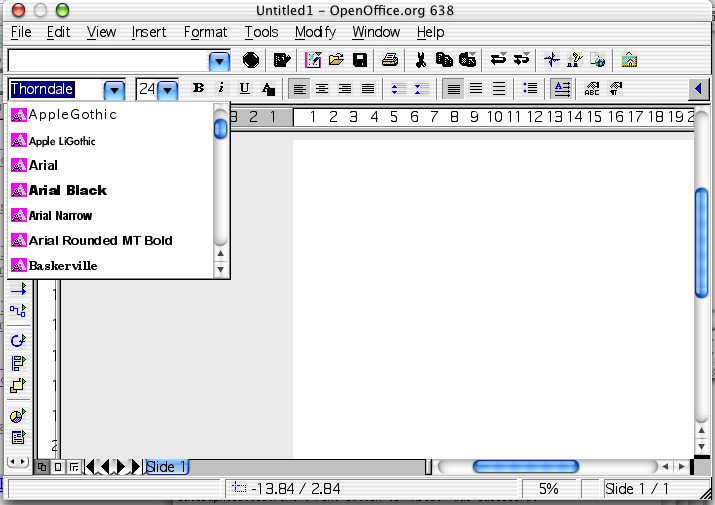Viewport: 715px width, 505px height.
Task: Print the document with the printer icon
Action: click(x=390, y=60)
